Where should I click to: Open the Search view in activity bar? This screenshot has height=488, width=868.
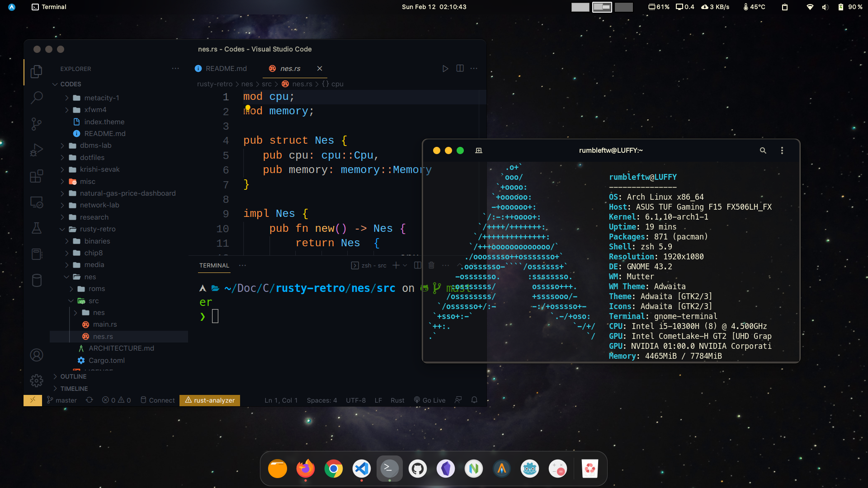(x=37, y=97)
